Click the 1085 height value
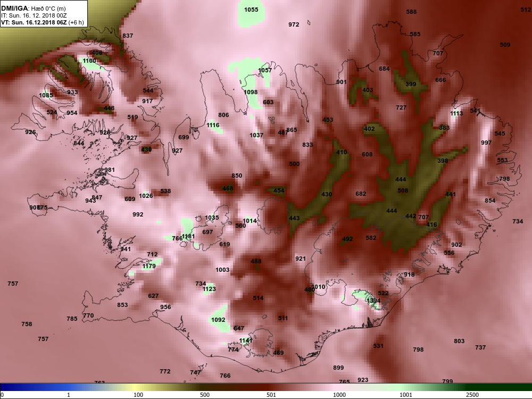Image resolution: width=532 pixels, height=399 pixels. click(x=46, y=95)
